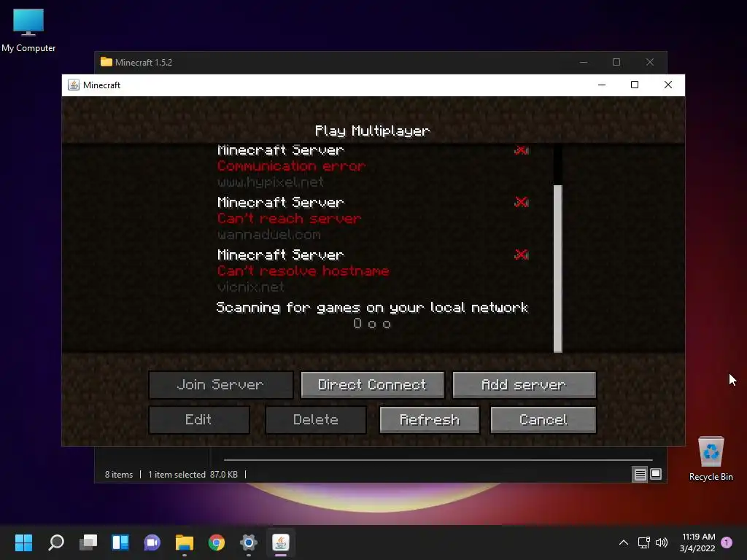Open My Computer desktop icon

click(28, 30)
